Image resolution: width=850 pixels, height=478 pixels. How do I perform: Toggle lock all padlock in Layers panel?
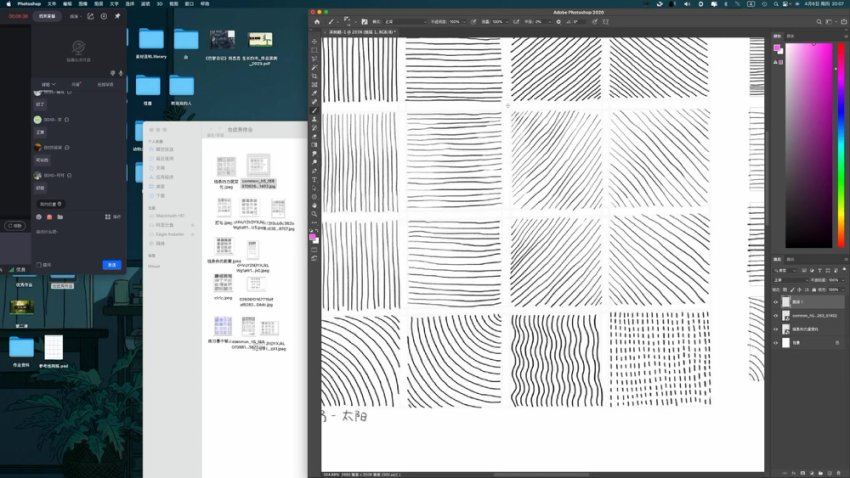[x=814, y=289]
